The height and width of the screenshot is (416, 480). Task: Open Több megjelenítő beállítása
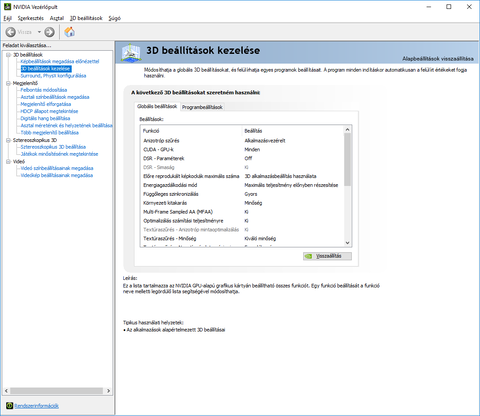tap(50, 133)
